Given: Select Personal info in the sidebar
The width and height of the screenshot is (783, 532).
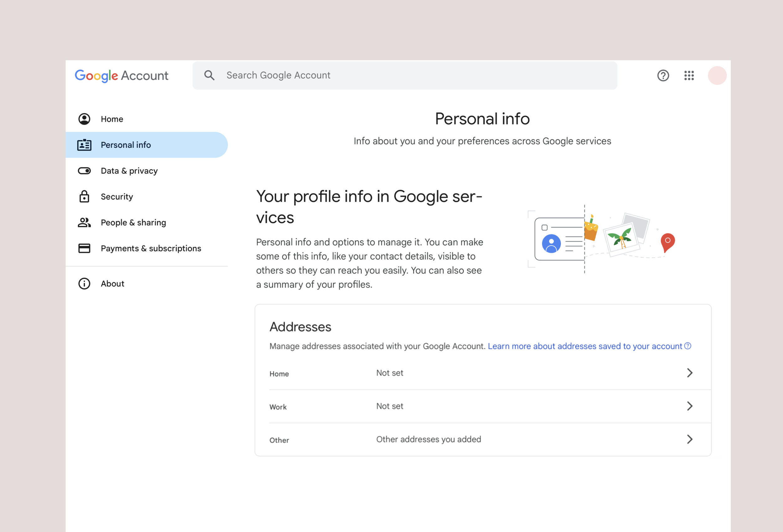Looking at the screenshot, I should pos(147,145).
